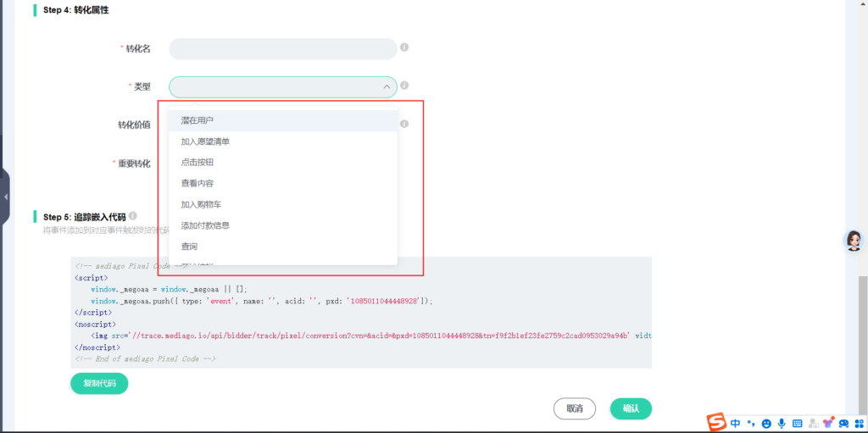
Task: Open the assistant avatar chat icon
Action: (854, 241)
